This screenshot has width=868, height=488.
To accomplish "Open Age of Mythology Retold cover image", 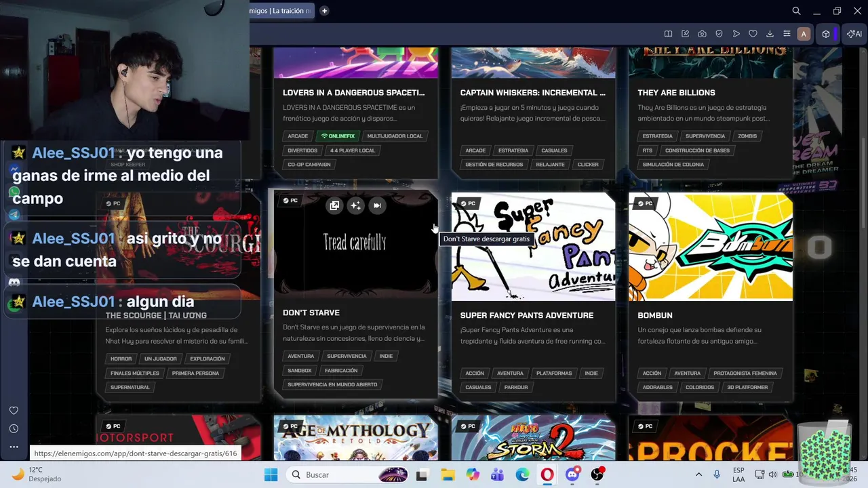I will [x=356, y=439].
